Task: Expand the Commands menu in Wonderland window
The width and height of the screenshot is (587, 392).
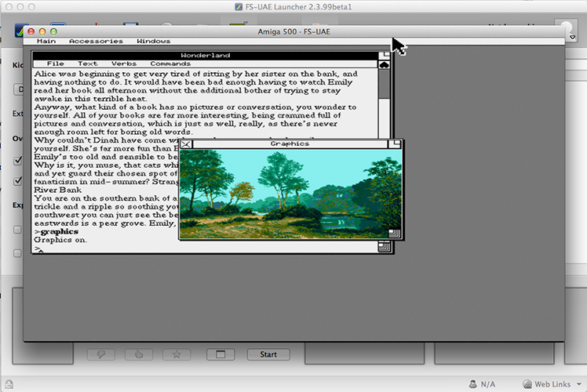Action: [170, 64]
